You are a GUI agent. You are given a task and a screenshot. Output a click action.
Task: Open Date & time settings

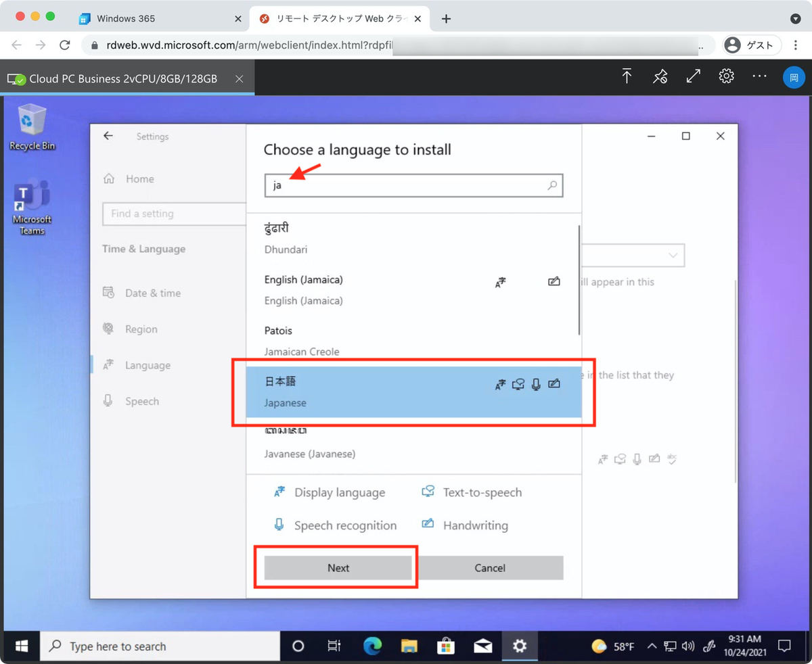point(141,293)
